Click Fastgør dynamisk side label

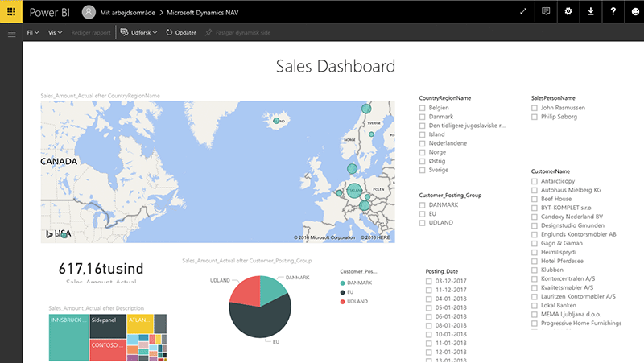(x=243, y=32)
